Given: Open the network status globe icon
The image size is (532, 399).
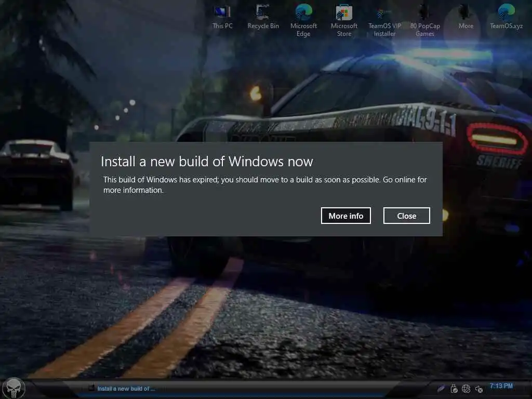Looking at the screenshot, I should (x=466, y=389).
